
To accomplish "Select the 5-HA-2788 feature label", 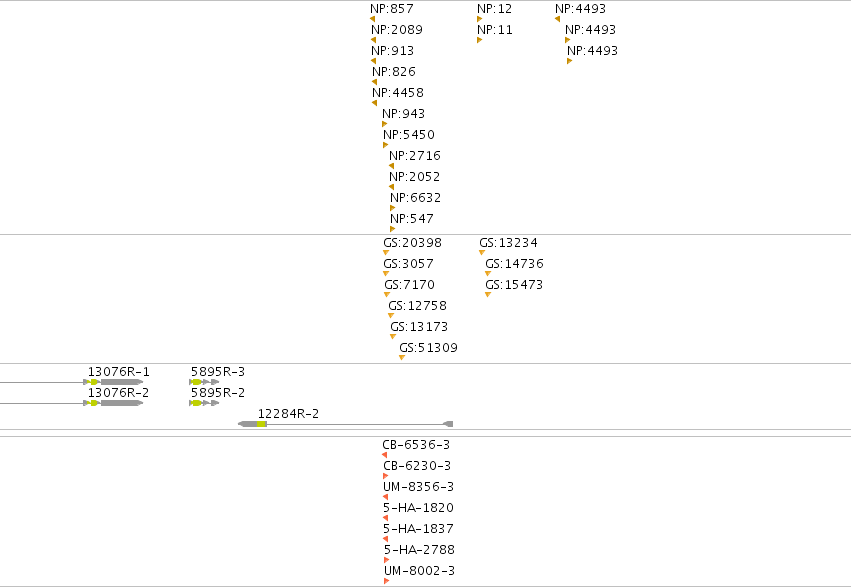I will tap(420, 550).
